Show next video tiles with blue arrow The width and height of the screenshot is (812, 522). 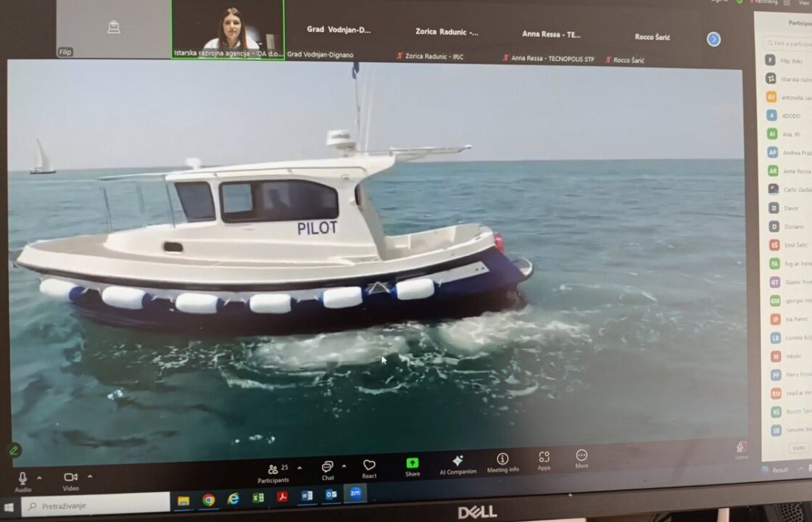pyautogui.click(x=713, y=39)
